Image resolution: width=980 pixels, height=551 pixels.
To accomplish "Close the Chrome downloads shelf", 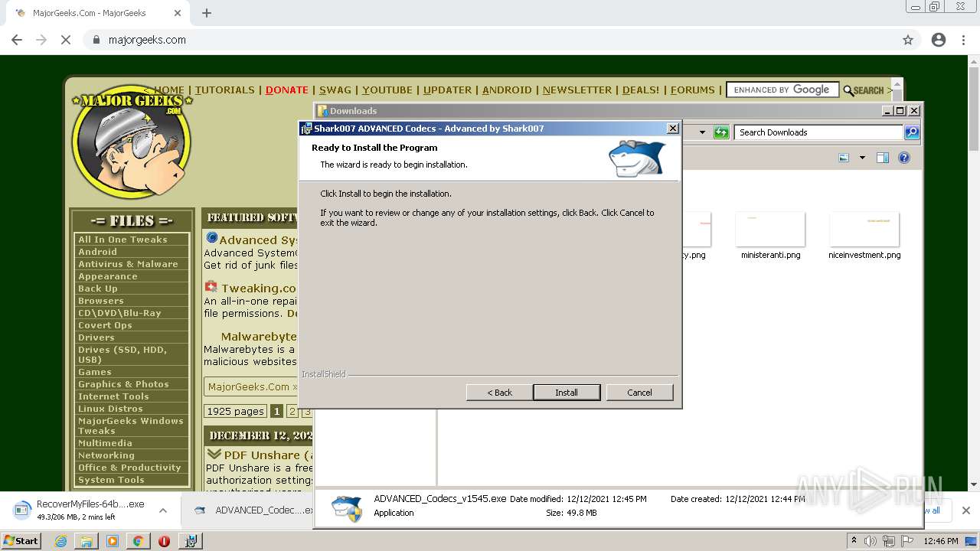I will pyautogui.click(x=965, y=510).
